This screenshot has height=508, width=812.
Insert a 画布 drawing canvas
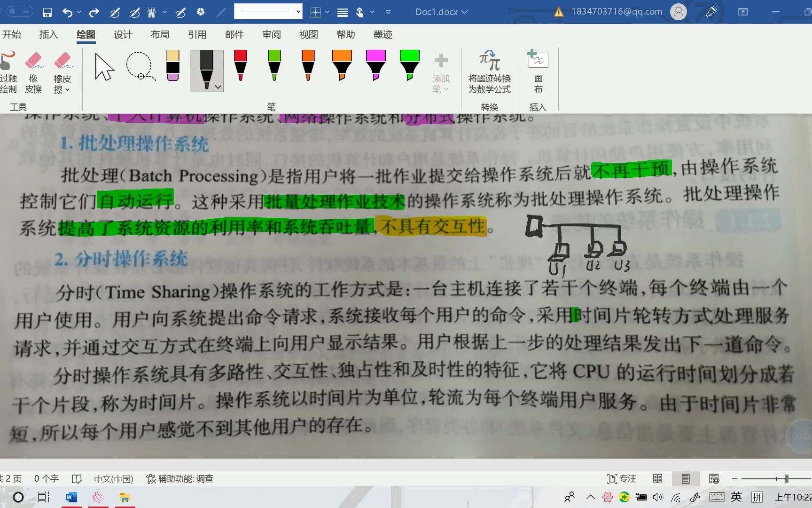point(538,73)
